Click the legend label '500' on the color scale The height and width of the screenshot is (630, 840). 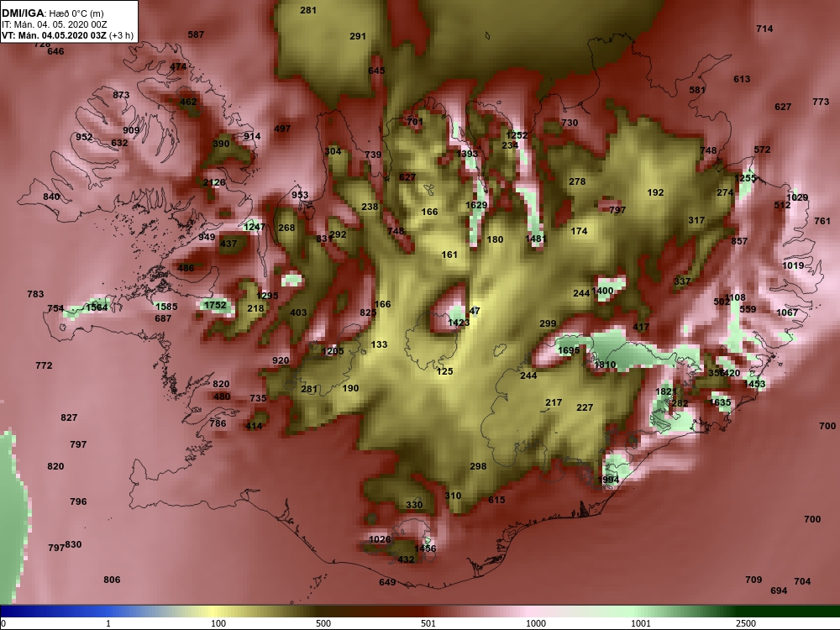323,623
